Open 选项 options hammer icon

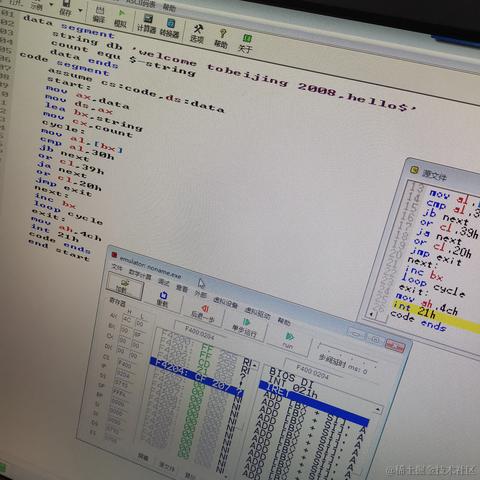197,33
